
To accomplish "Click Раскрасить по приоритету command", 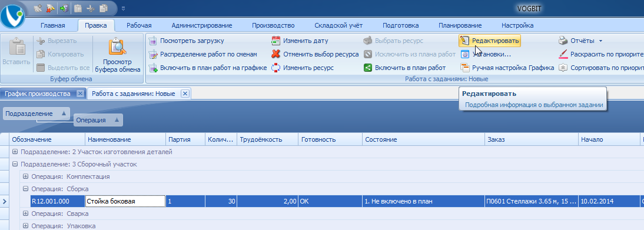I will (x=601, y=54).
